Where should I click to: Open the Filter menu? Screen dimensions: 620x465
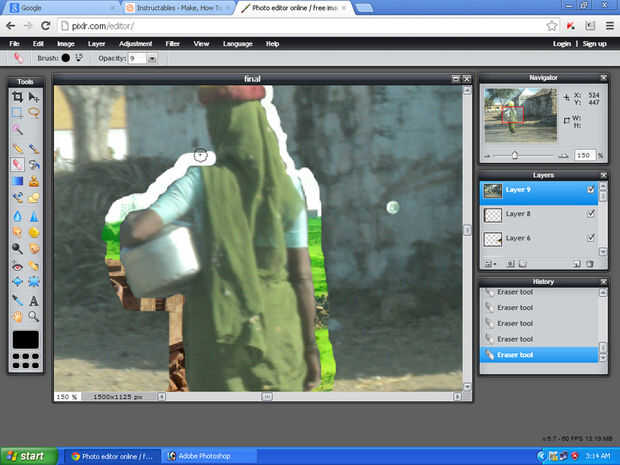point(172,43)
